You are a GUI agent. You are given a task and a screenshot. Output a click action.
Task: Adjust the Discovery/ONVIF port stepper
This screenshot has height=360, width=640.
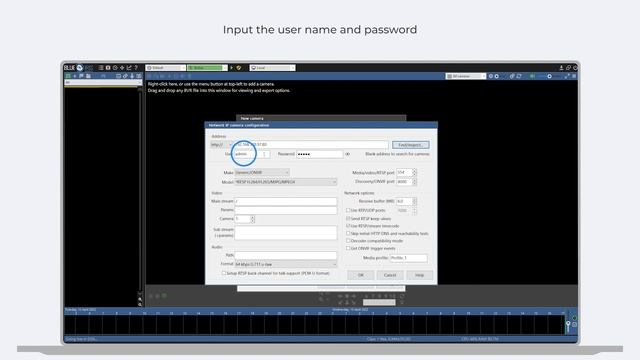point(414,182)
